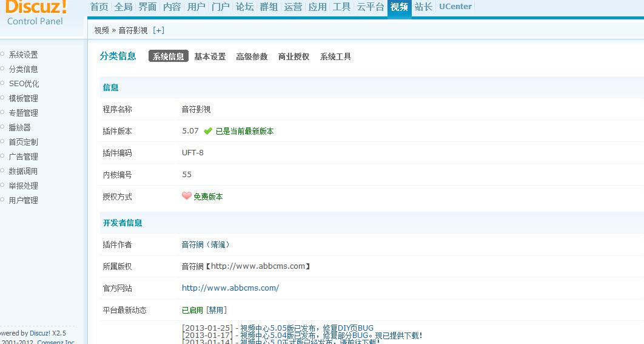Select the active 视频 top menu
This screenshot has width=644, height=344.
tap(399, 7)
